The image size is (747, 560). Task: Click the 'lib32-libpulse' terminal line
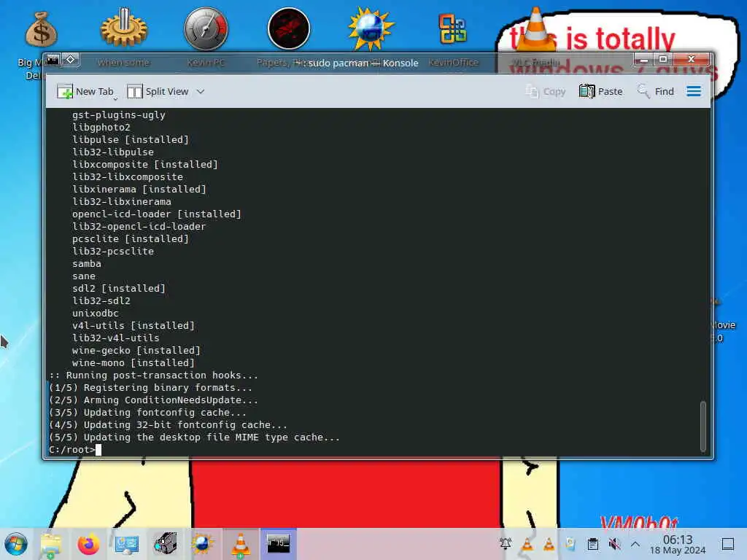[113, 152]
